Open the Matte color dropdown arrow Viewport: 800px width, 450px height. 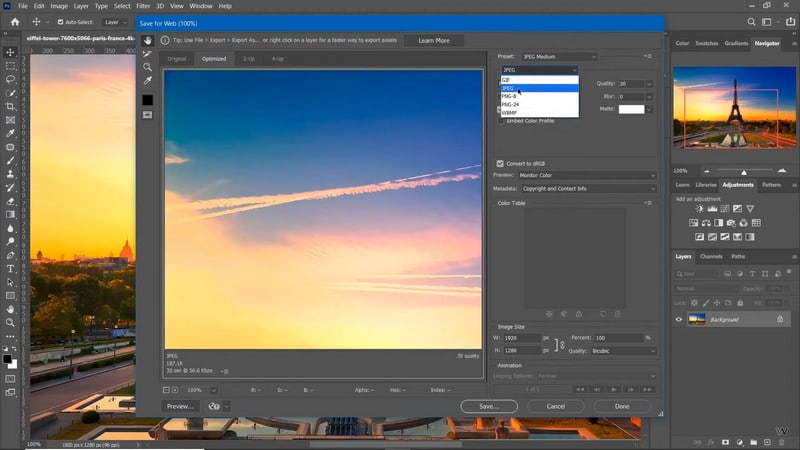[649, 109]
